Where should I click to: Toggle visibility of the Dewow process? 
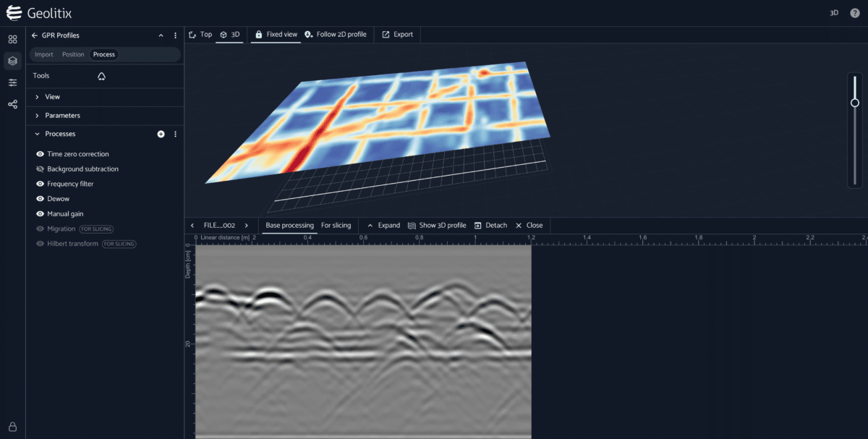(41, 199)
